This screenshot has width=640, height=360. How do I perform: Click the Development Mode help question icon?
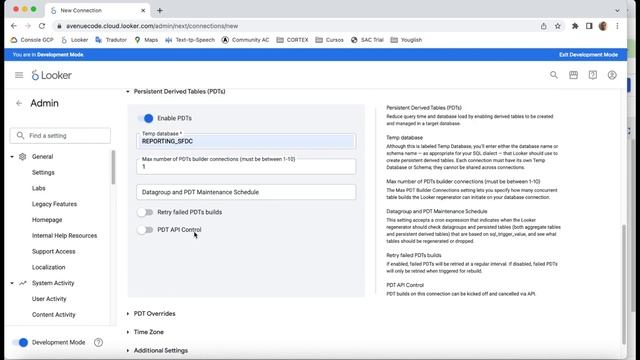coord(98,342)
